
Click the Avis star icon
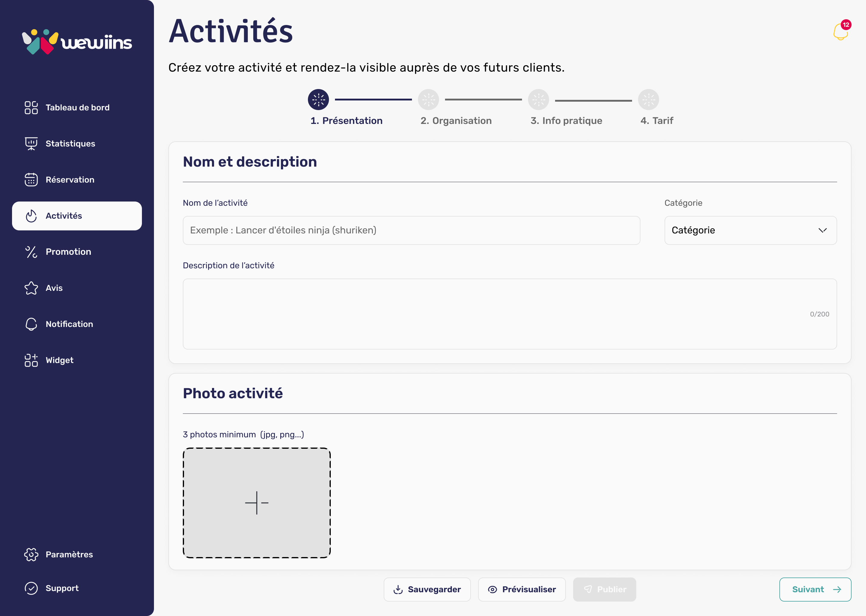(x=31, y=288)
